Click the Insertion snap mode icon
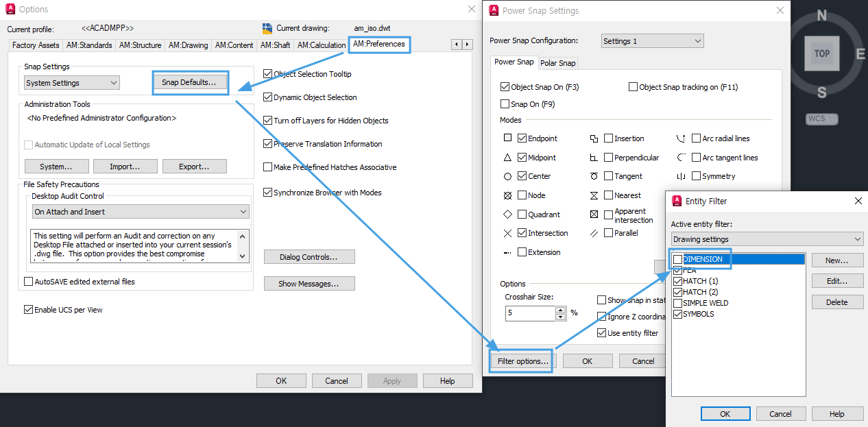Image resolution: width=868 pixels, height=427 pixels. coord(594,138)
